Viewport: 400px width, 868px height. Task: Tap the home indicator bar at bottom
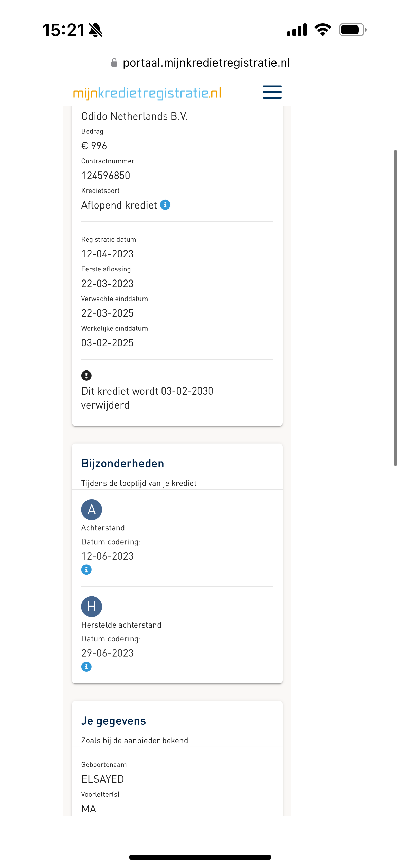coord(200,857)
